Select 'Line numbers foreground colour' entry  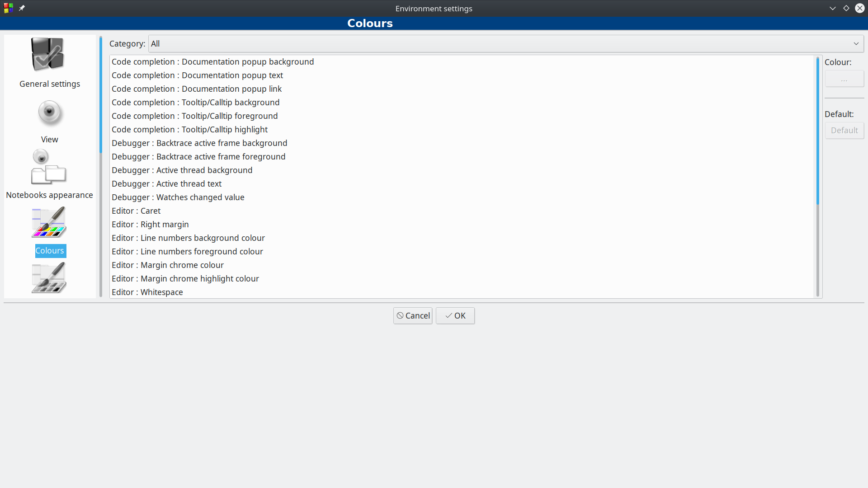(461, 252)
